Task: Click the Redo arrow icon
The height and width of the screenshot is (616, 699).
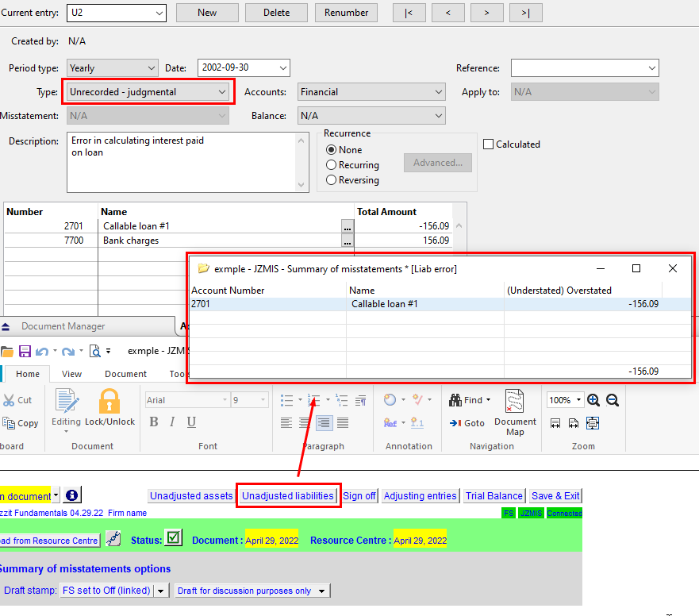Action: coord(68,352)
